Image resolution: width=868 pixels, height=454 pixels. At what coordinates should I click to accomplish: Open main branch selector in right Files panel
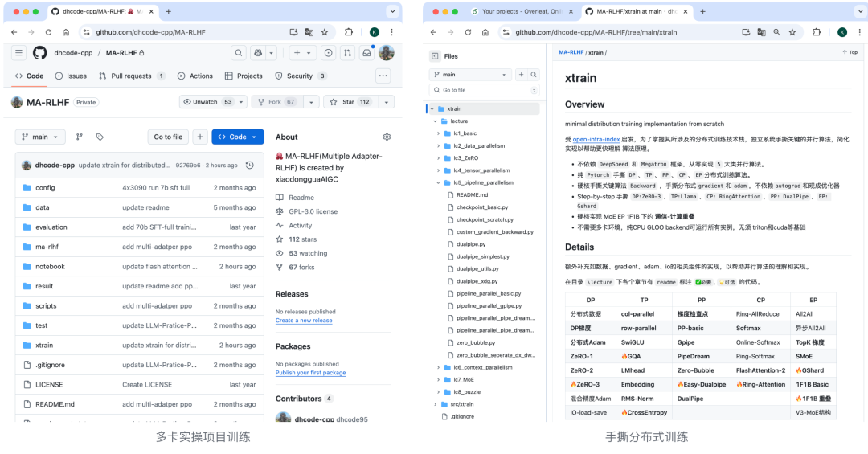470,74
